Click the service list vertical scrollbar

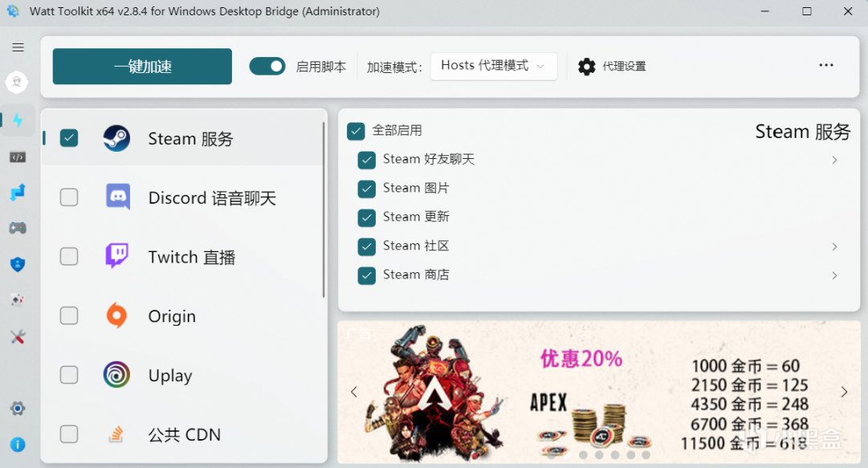point(324,210)
